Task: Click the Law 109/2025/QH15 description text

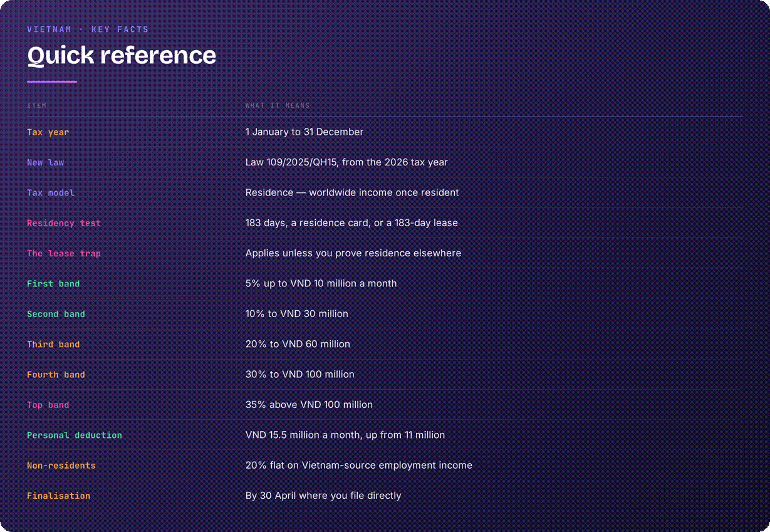Action: [x=346, y=162]
